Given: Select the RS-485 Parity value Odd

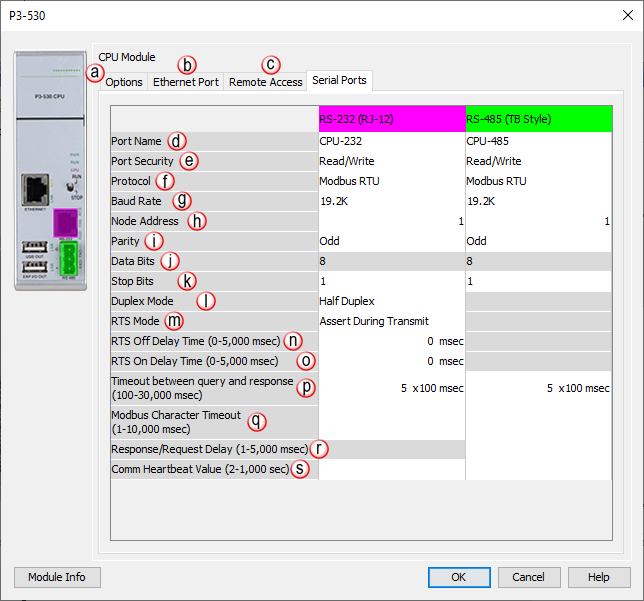Looking at the screenshot, I should (x=538, y=241).
